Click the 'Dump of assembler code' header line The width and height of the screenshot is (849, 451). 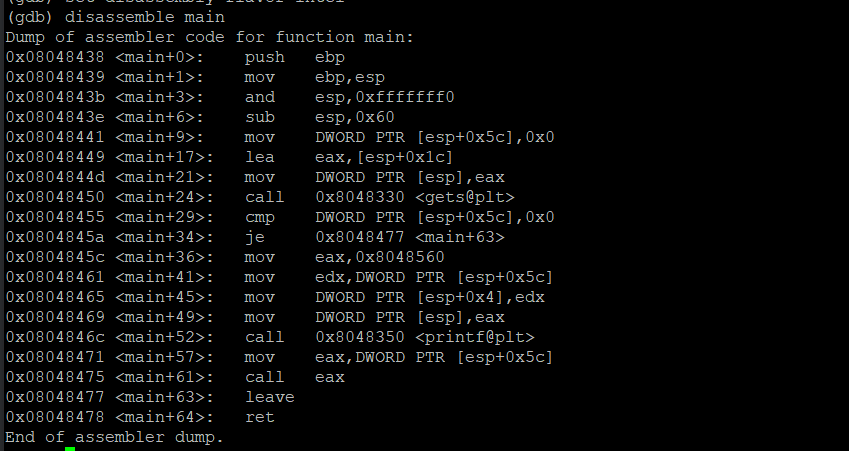[x=209, y=37]
